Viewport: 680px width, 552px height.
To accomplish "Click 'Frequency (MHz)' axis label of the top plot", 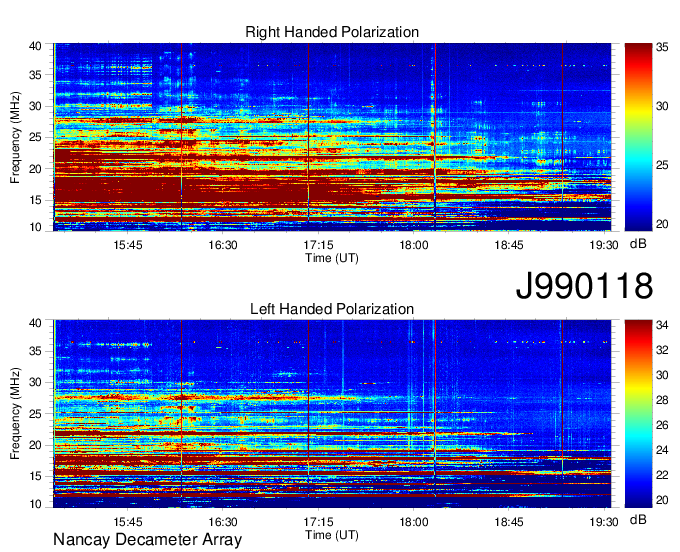I will pos(15,137).
